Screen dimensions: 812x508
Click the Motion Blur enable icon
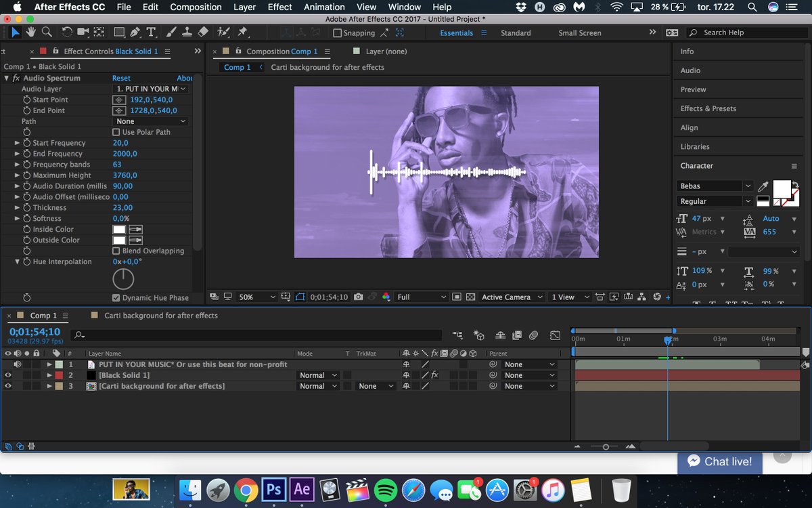533,335
